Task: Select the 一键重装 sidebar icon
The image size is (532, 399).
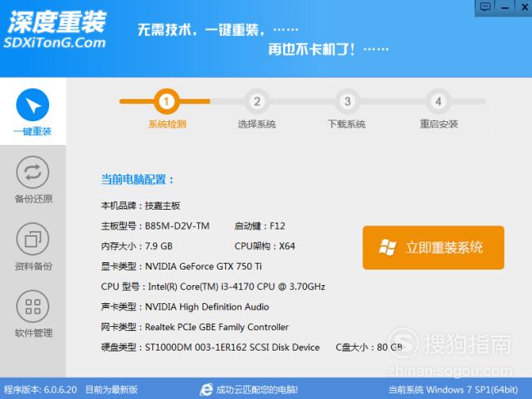Action: tap(33, 105)
